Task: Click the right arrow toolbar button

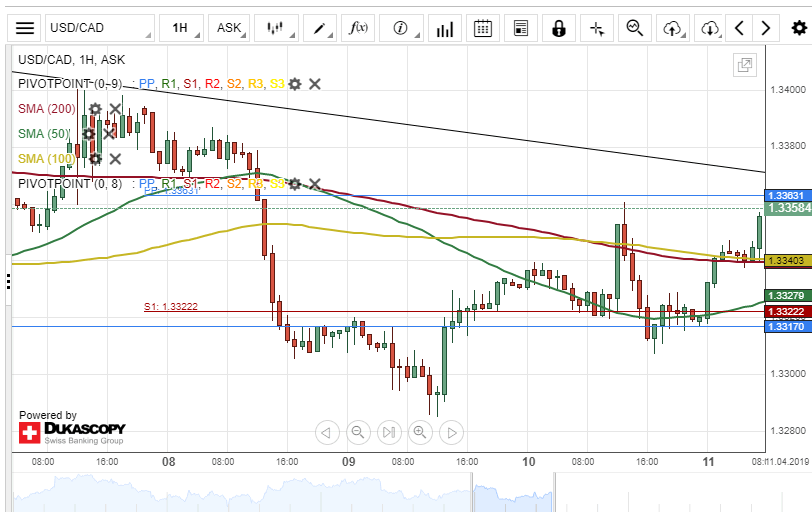Action: coord(765,28)
